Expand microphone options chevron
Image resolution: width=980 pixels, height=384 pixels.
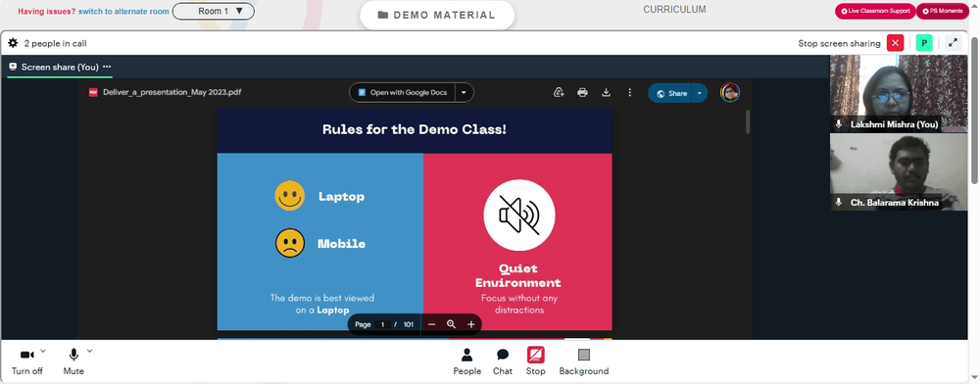89,351
